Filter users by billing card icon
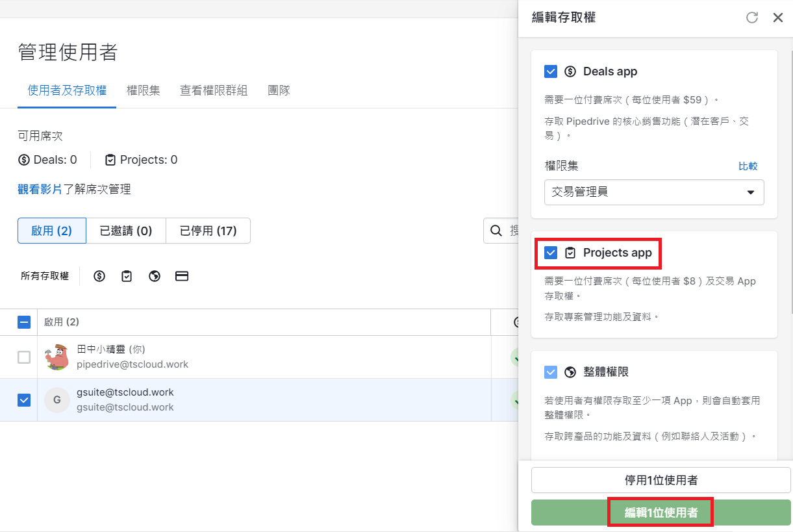Screen dimensions: 793x532 pos(182,276)
